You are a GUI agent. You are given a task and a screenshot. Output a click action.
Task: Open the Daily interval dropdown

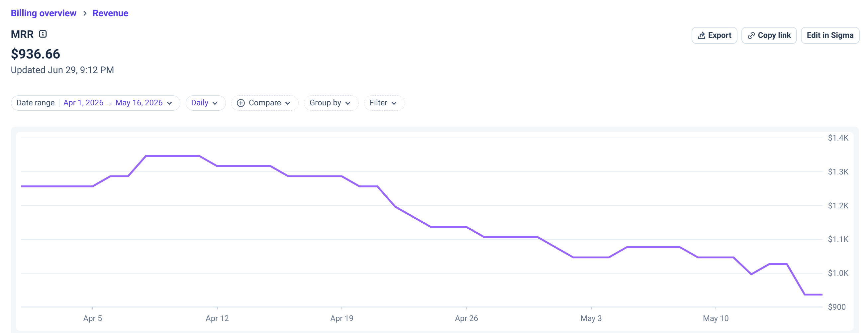coord(205,103)
